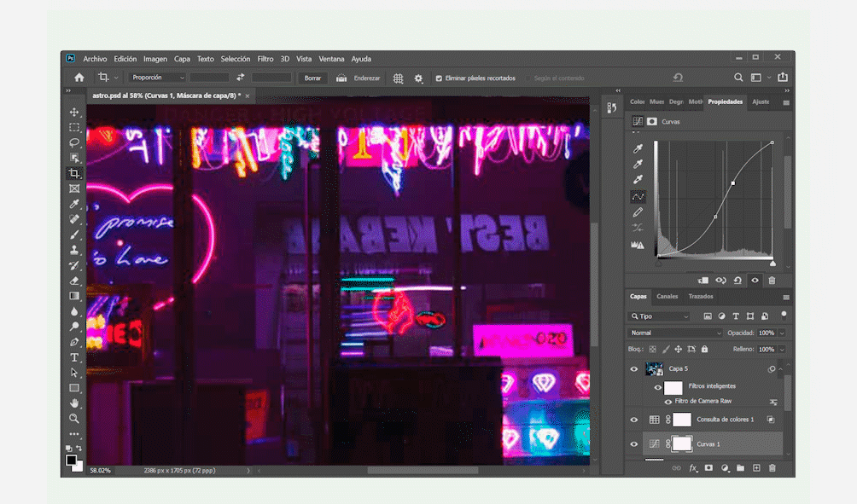Click the Borrar button

click(312, 78)
